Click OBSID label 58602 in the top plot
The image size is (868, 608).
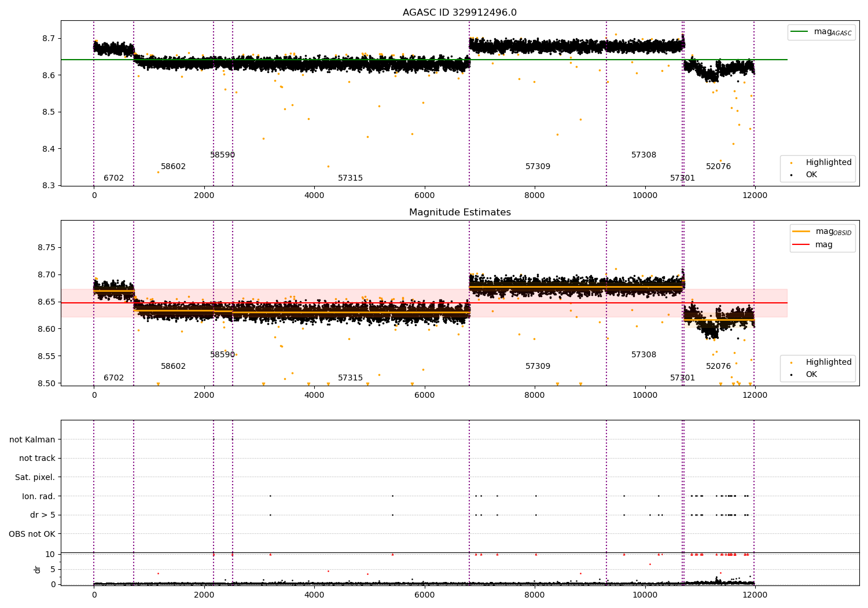tap(173, 167)
